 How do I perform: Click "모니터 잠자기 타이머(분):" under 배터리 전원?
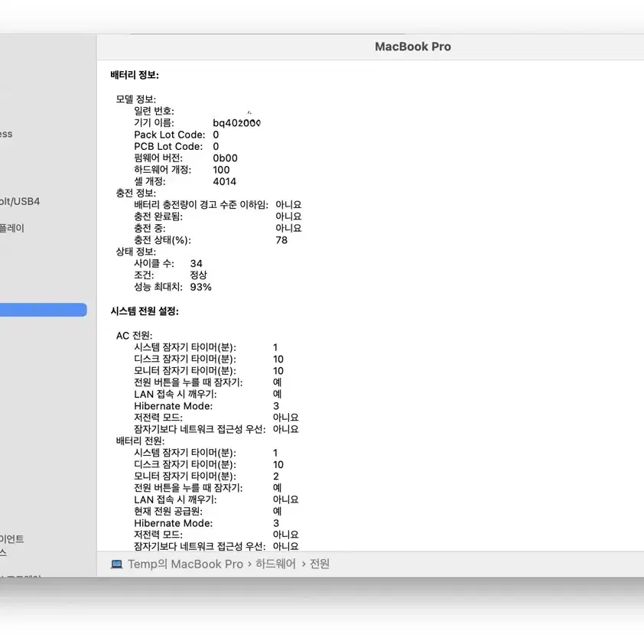pos(185,476)
